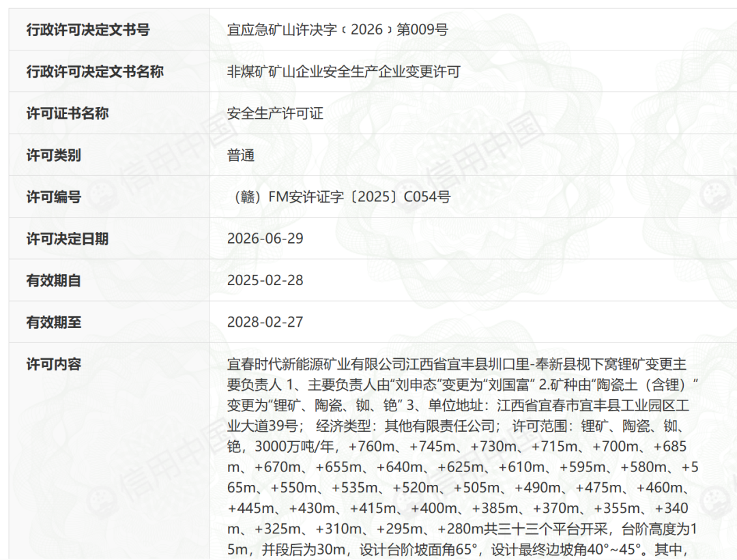Select the label 有效期至
Screen dimensions: 737x560
(54, 322)
